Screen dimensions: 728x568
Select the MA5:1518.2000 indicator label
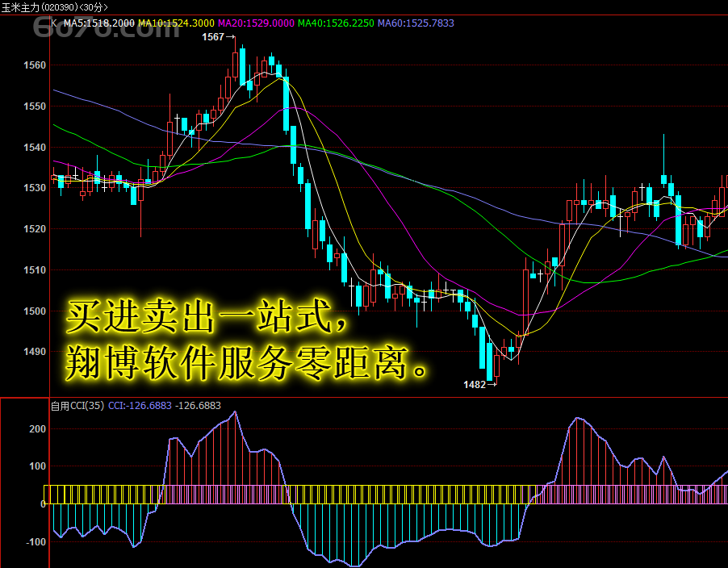(99, 23)
